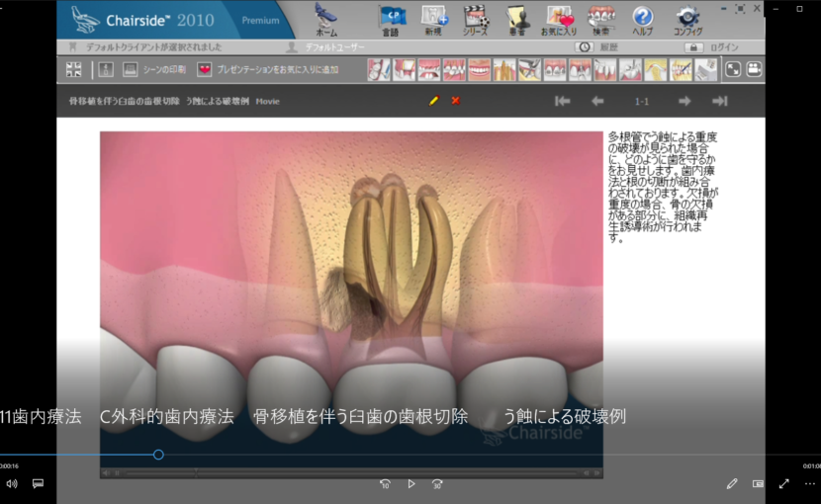Open the 言語 language flag icon

391,20
